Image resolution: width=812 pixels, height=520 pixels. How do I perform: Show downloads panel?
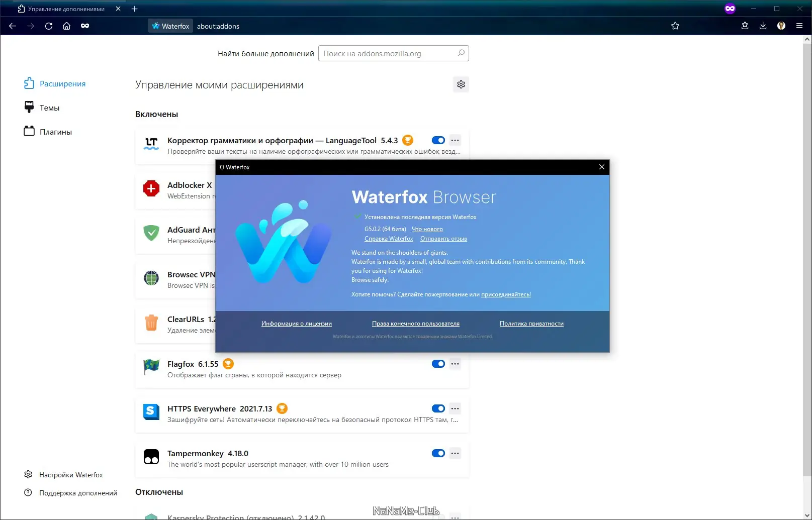click(x=763, y=26)
